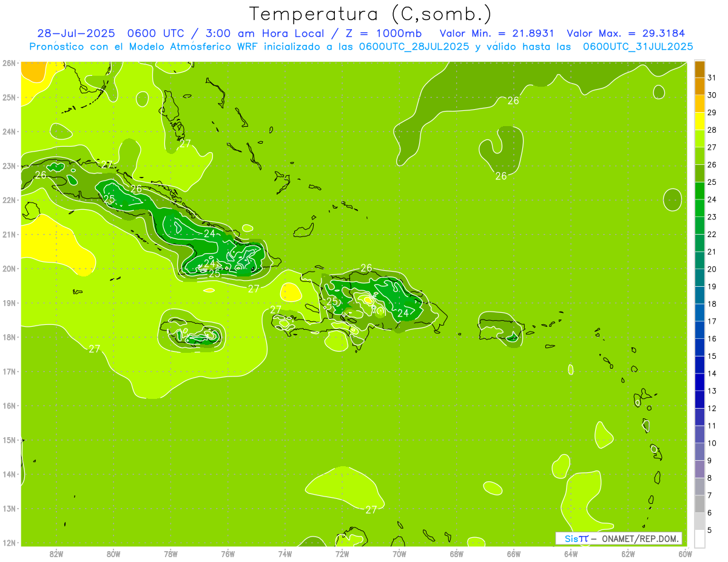
Task: Click the "14N" latitude axis label
Action: coord(8,474)
